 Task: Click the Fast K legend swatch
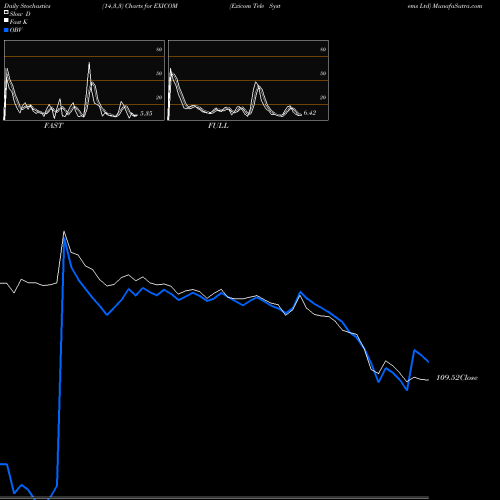point(6,21)
